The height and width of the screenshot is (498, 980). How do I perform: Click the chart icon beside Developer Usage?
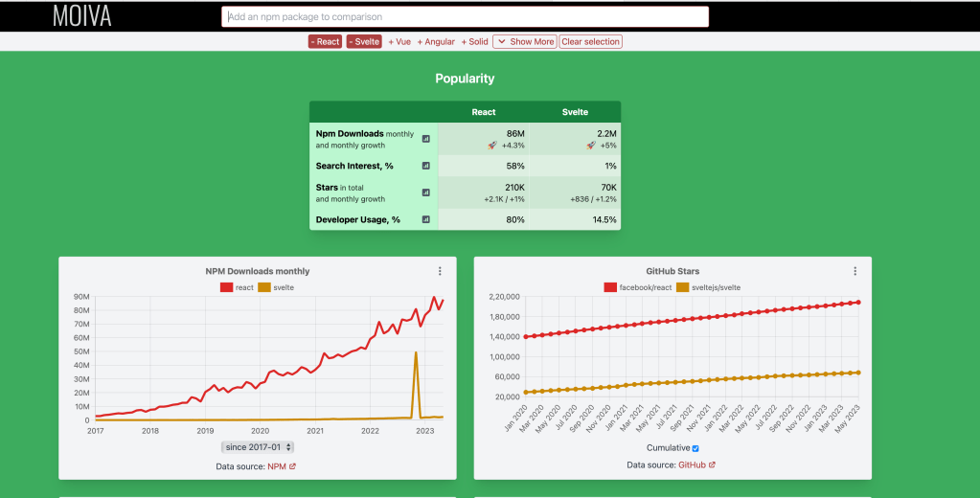(426, 219)
